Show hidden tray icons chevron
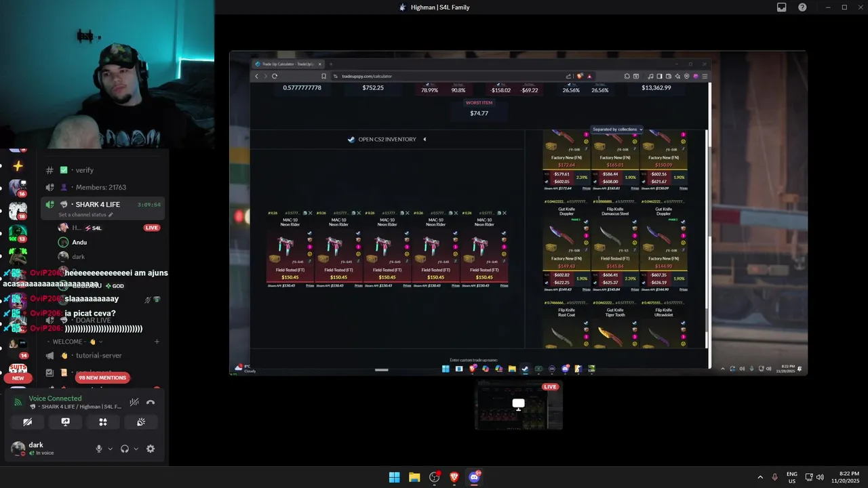The image size is (868, 488). pyautogui.click(x=760, y=477)
